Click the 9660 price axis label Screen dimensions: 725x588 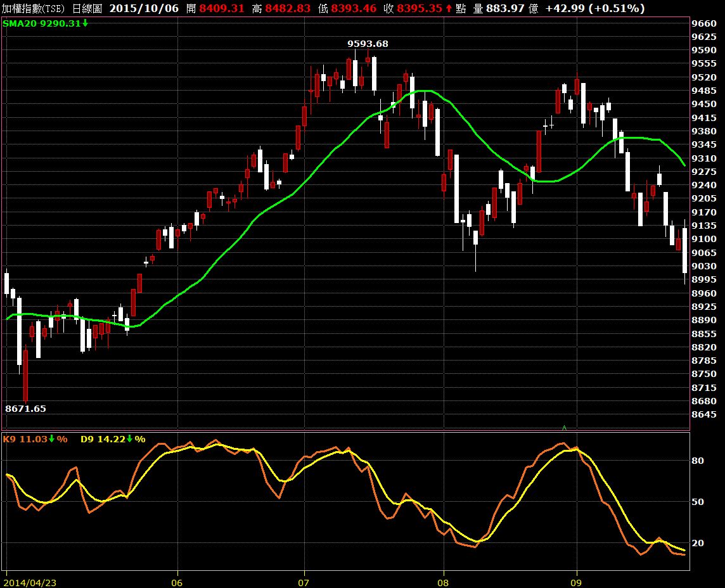pos(704,23)
